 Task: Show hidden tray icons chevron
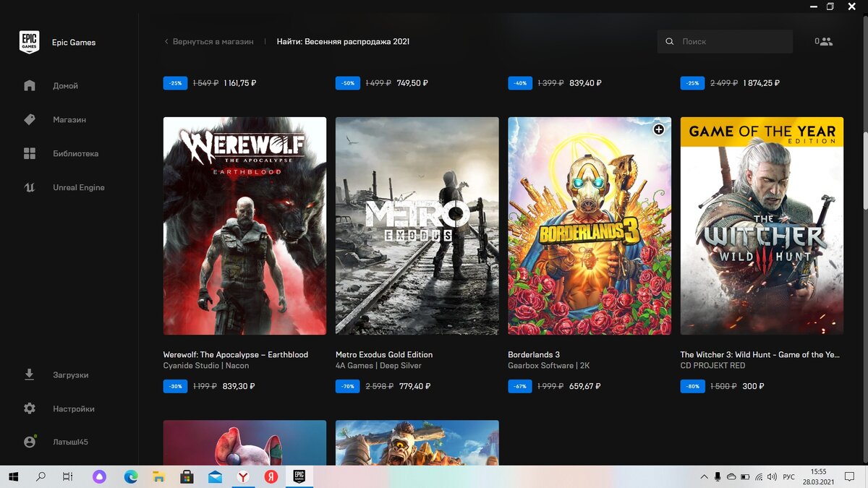click(x=705, y=477)
